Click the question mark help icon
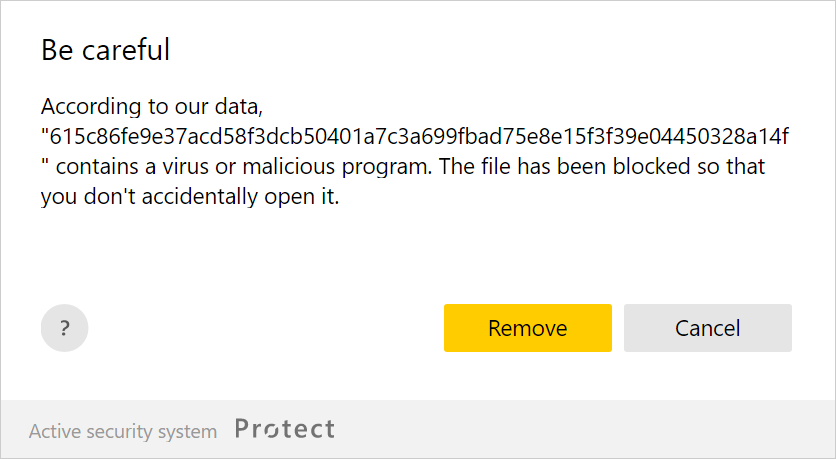The width and height of the screenshot is (836, 459). [x=64, y=328]
